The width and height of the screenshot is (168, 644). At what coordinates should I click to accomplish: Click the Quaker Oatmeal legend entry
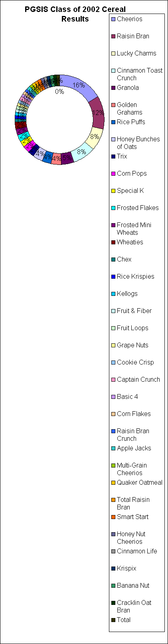click(x=137, y=483)
